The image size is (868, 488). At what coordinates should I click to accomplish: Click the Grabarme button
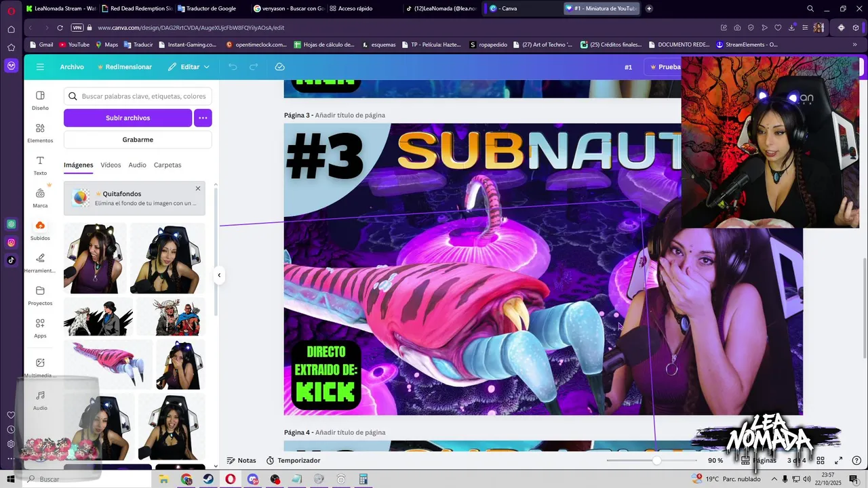click(x=138, y=140)
